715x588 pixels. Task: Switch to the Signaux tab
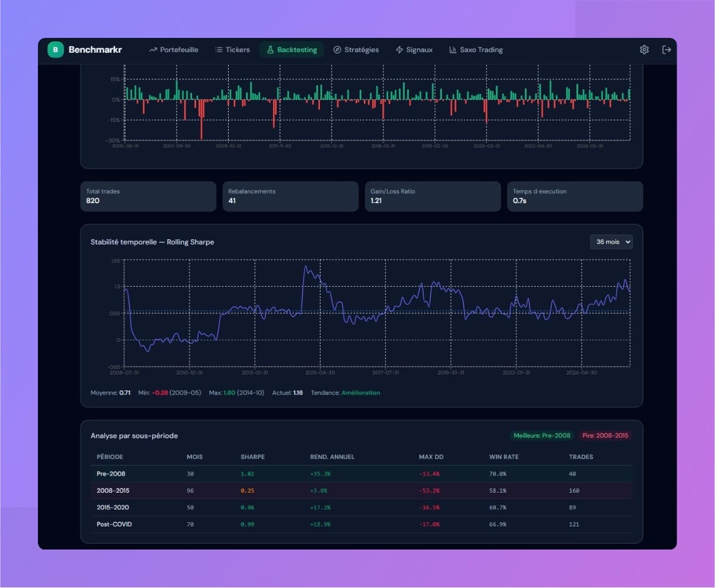pos(414,50)
